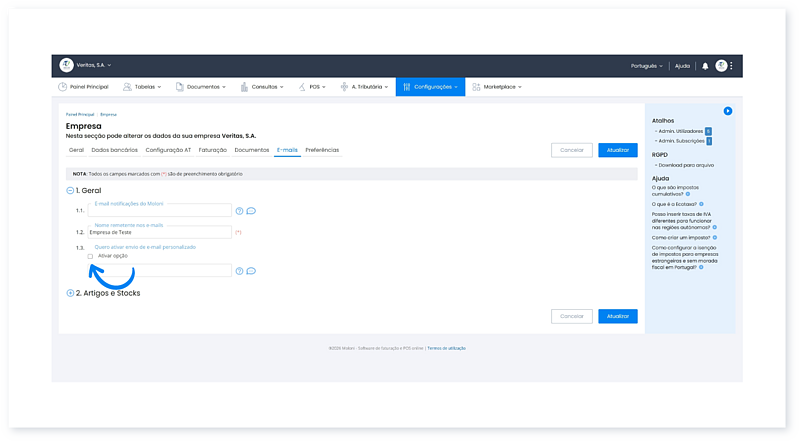800x442 pixels.
Task: Switch to the Preferências tab
Action: point(322,150)
